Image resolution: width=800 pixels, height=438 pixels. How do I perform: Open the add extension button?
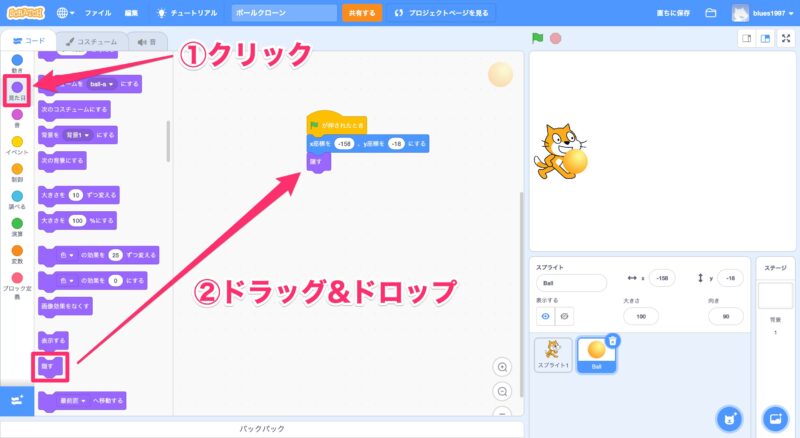[17, 400]
